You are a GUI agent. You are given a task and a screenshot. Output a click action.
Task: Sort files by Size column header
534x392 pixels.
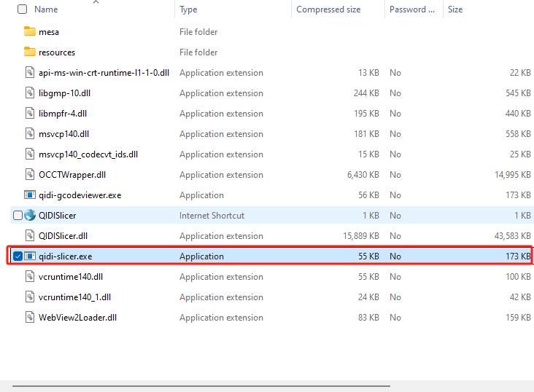455,9
